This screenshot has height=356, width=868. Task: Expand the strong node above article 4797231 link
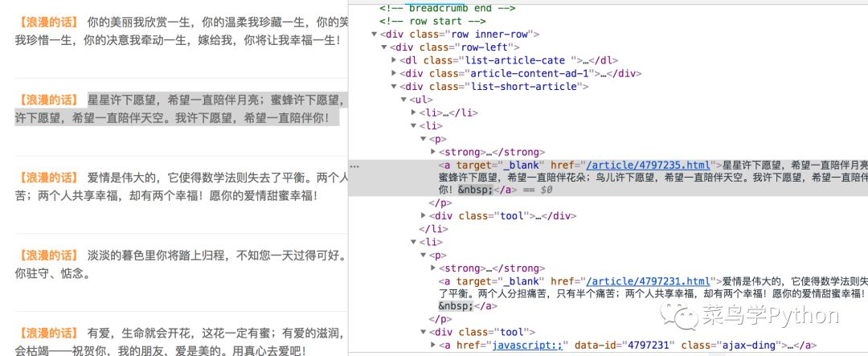point(433,268)
